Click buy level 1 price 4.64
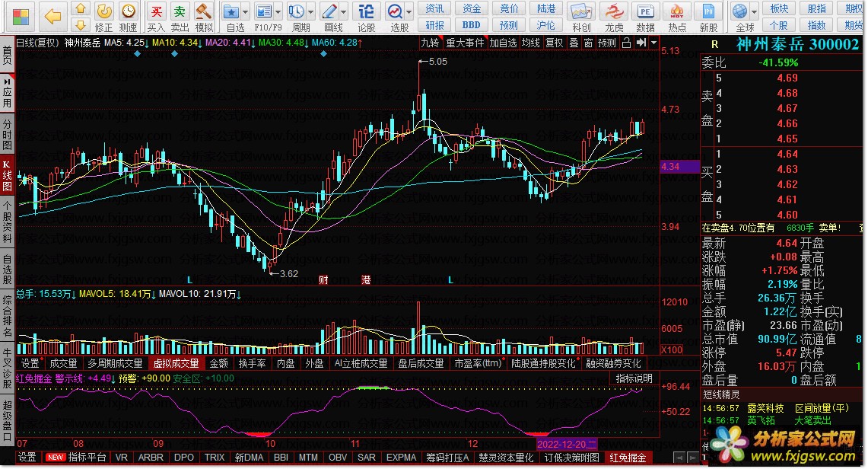Image resolution: width=868 pixels, height=469 pixels. [x=787, y=154]
